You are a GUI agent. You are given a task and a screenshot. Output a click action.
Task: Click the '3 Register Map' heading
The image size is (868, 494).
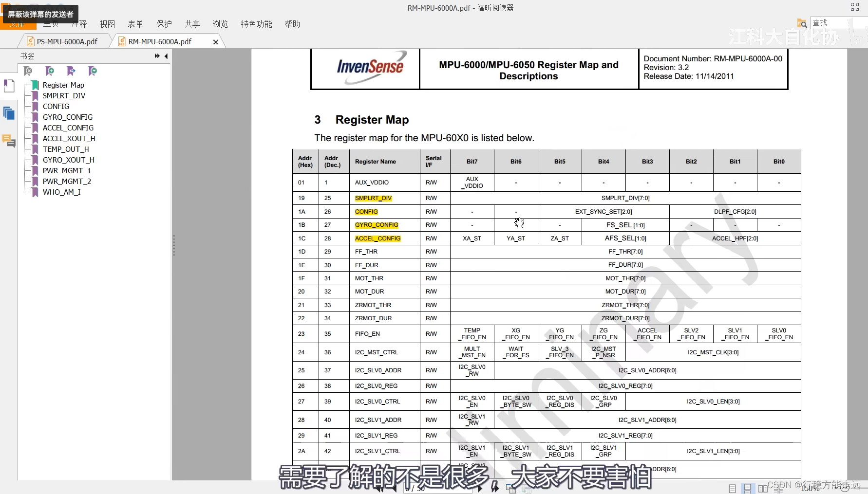coord(361,120)
